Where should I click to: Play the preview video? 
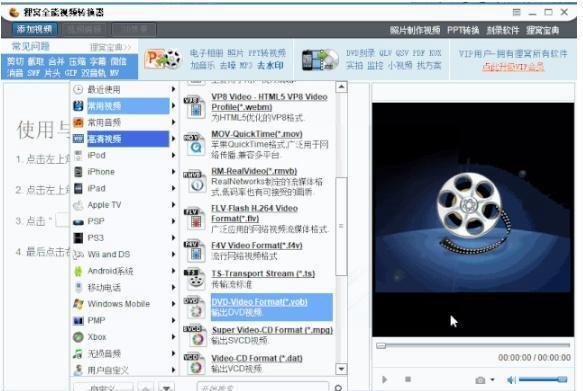coord(384,379)
